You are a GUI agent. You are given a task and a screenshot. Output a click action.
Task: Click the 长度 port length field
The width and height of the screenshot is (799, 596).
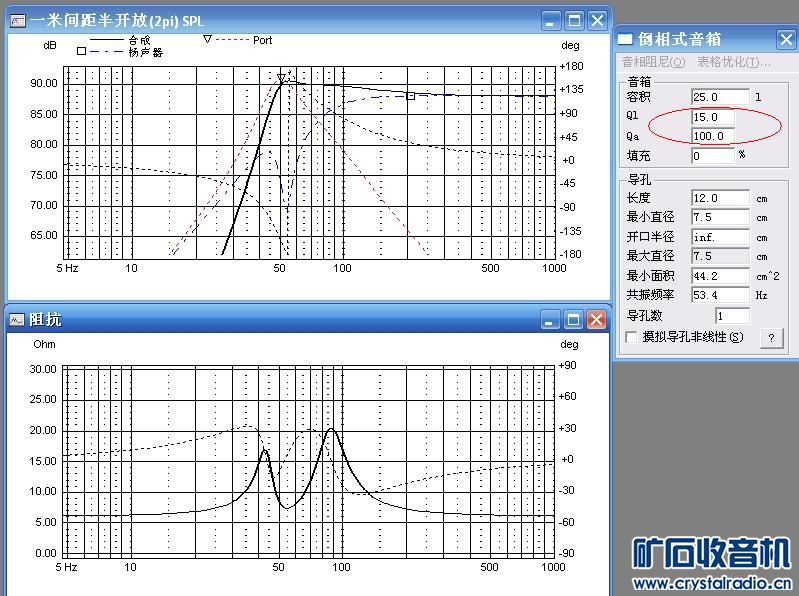[720, 198]
